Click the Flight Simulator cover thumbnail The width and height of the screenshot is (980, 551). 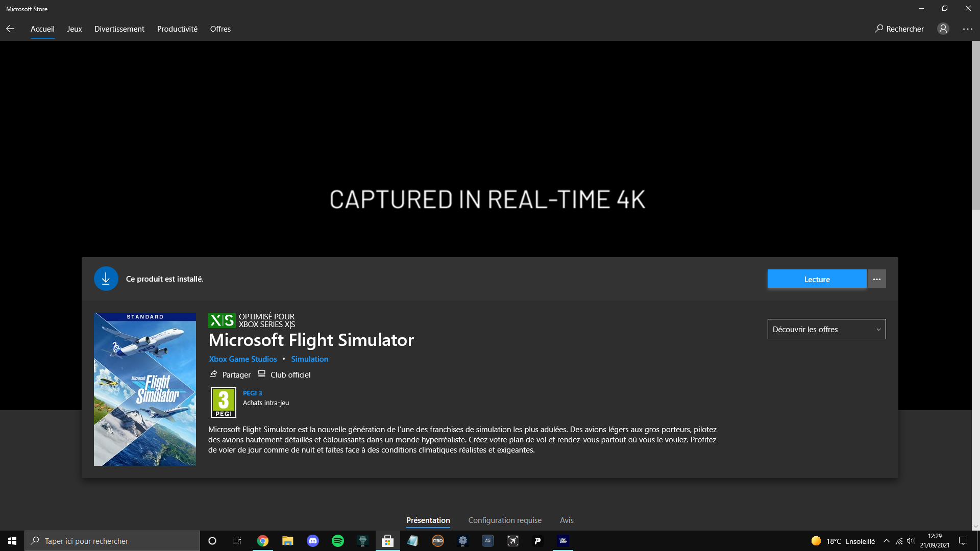coord(145,389)
